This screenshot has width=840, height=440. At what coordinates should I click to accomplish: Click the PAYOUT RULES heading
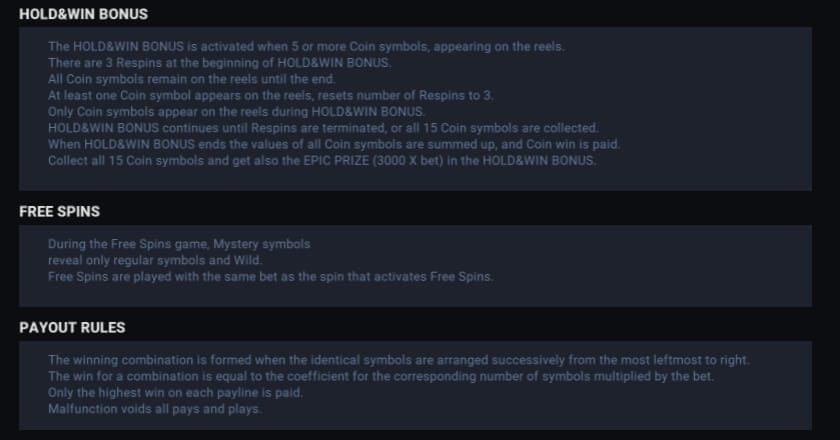click(72, 327)
